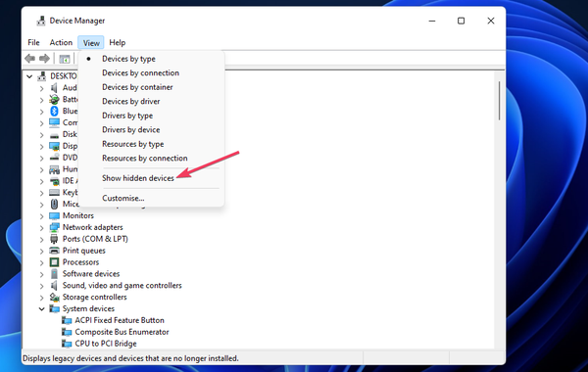The height and width of the screenshot is (372, 588).
Task: Click the CPU to PCI Bridge icon
Action: [x=67, y=344]
